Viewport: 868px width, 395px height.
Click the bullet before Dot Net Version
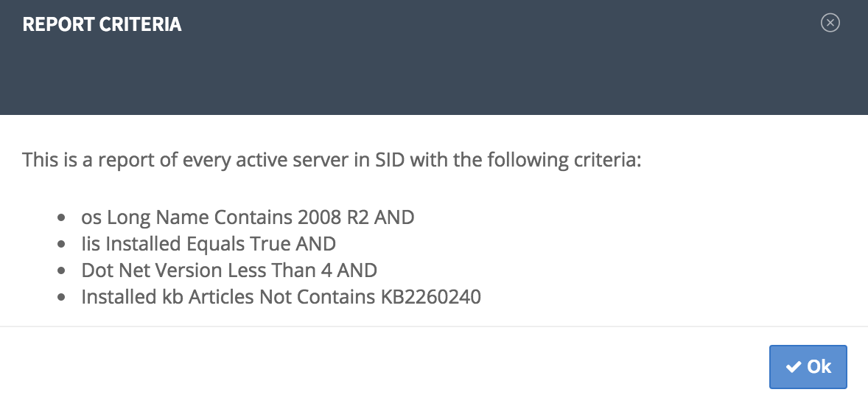pyautogui.click(x=61, y=270)
